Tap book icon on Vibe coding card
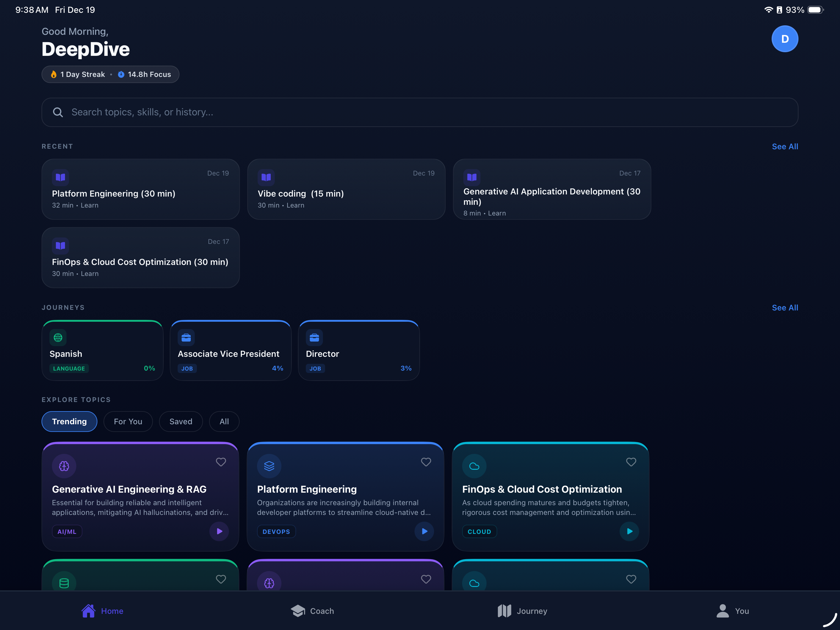 pyautogui.click(x=266, y=177)
